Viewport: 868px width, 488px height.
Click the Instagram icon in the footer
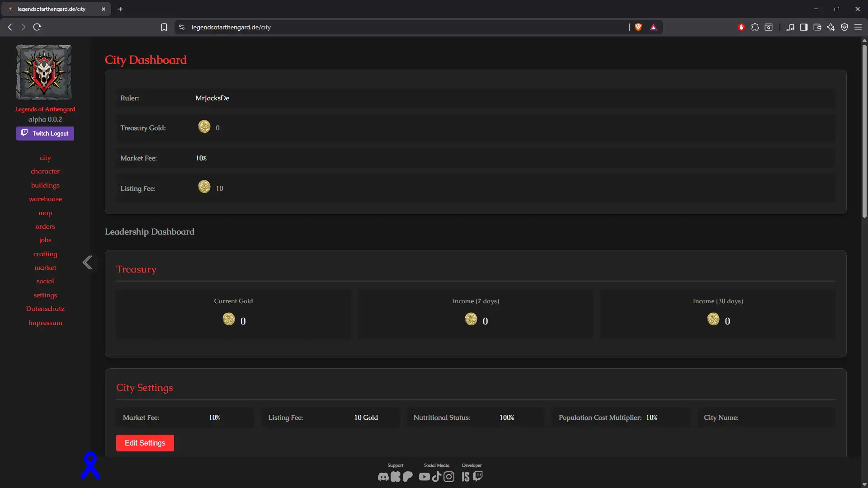pos(449,477)
